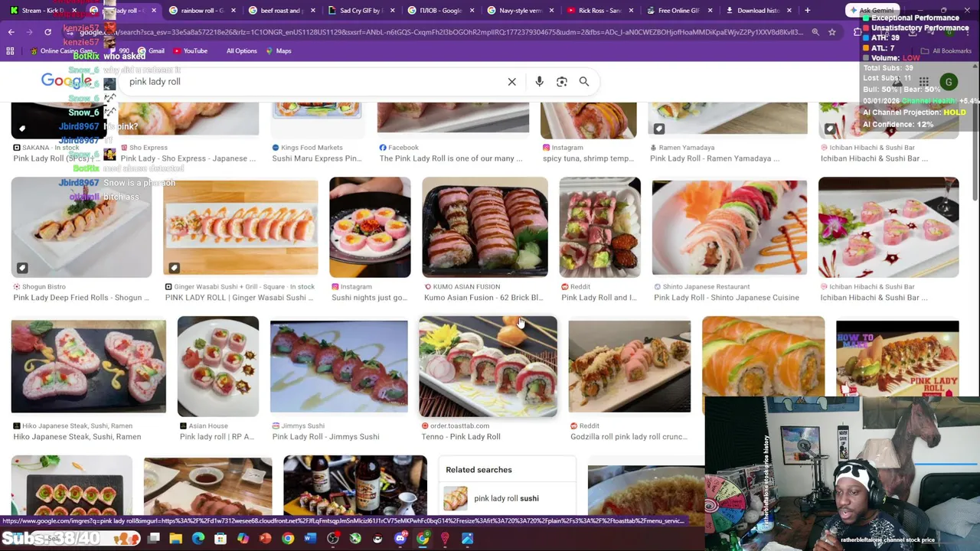
Task: Click the Pink Lady Roll - Shinto Japanese Cuisine link
Action: point(726,298)
